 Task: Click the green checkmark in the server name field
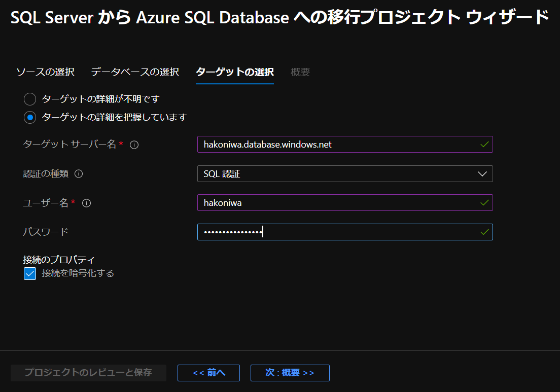(483, 144)
